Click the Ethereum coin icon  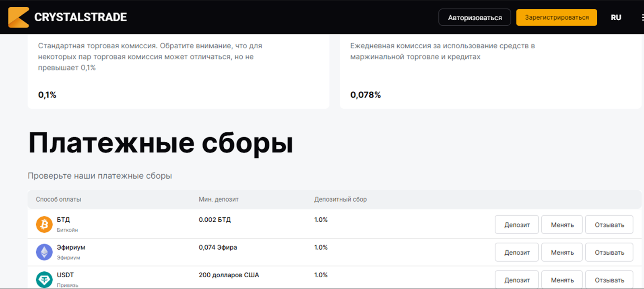pos(44,252)
